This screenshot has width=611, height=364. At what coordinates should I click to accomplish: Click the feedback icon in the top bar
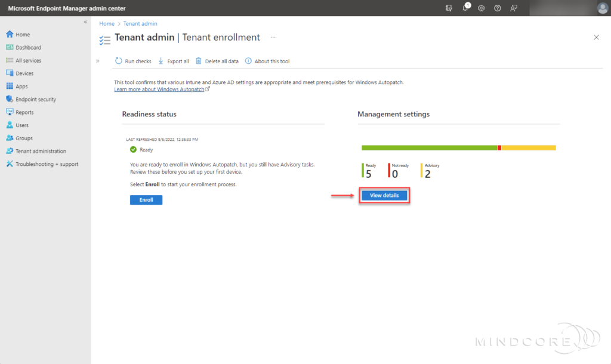[x=513, y=8]
